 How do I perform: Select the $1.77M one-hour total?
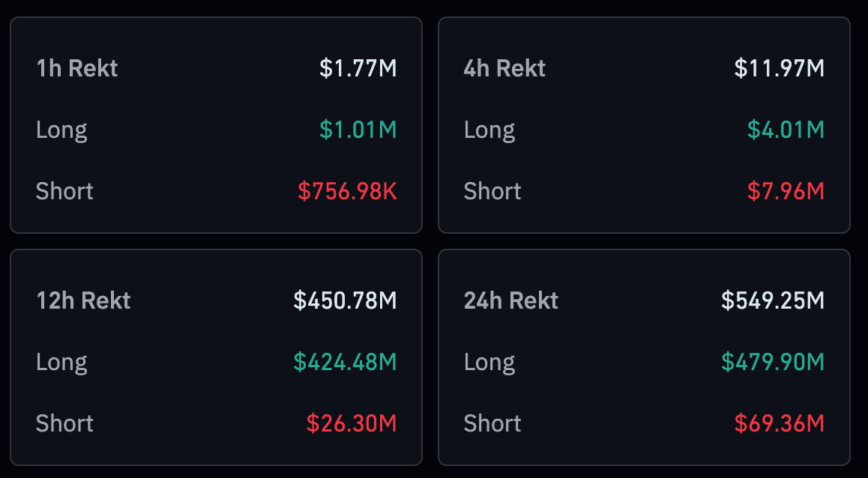click(358, 69)
